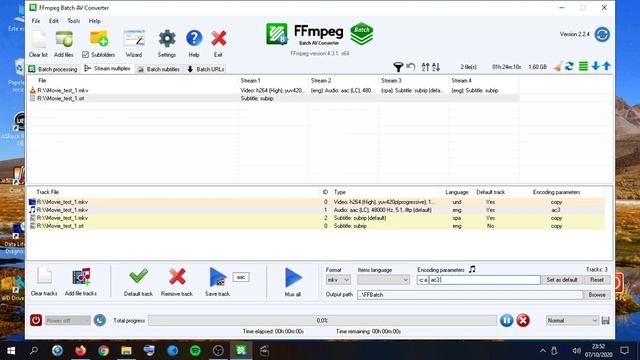Open Settings with the gear icon

pos(167,39)
